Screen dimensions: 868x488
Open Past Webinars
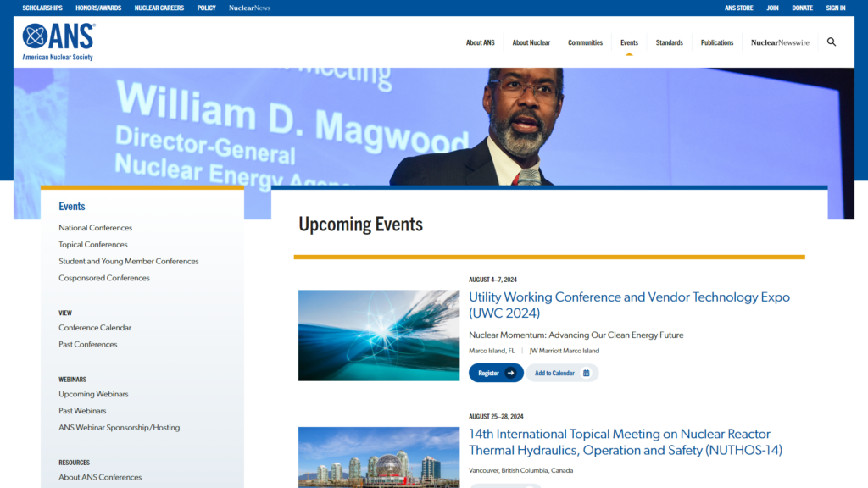[82, 411]
